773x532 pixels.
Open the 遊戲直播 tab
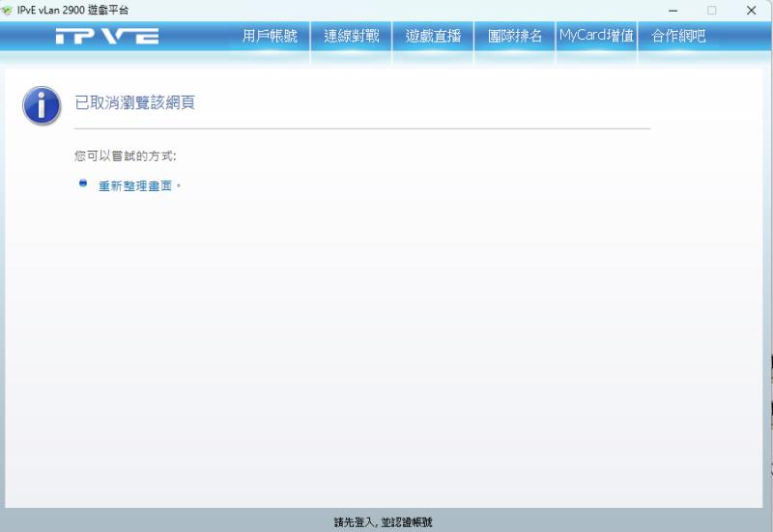433,36
